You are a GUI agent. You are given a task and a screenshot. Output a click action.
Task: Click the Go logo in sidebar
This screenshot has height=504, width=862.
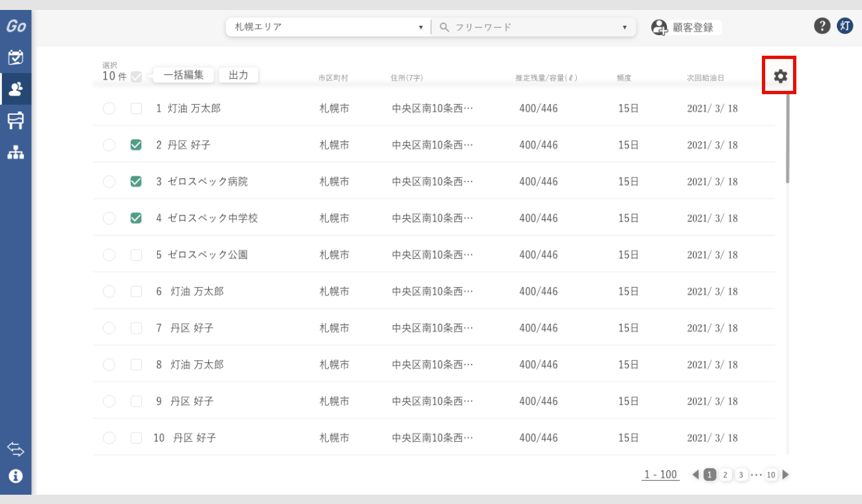pos(16,27)
